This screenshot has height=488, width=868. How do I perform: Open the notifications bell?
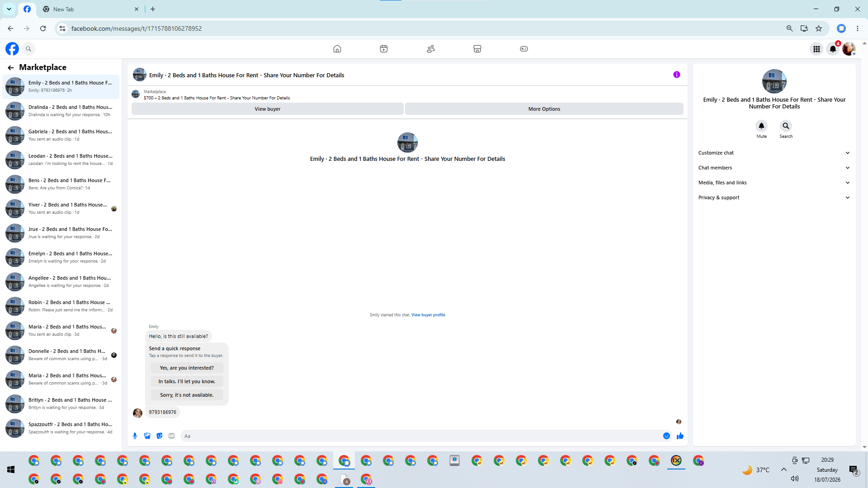pos(833,49)
